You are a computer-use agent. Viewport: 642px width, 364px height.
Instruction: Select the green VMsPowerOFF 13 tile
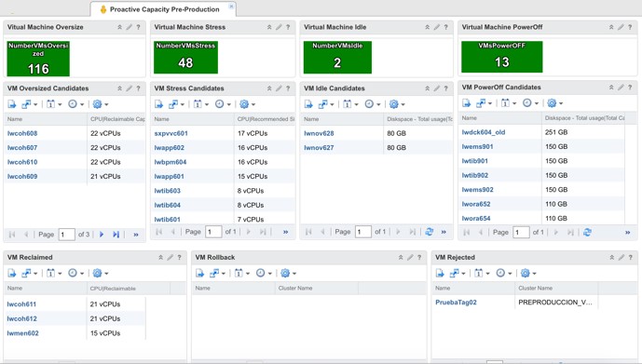pyautogui.click(x=502, y=57)
